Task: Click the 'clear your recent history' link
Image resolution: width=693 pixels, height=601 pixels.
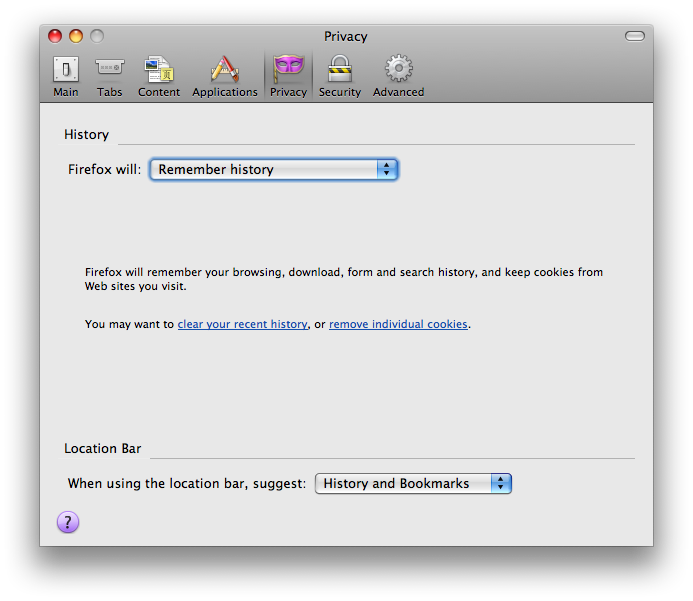Action: [x=242, y=324]
